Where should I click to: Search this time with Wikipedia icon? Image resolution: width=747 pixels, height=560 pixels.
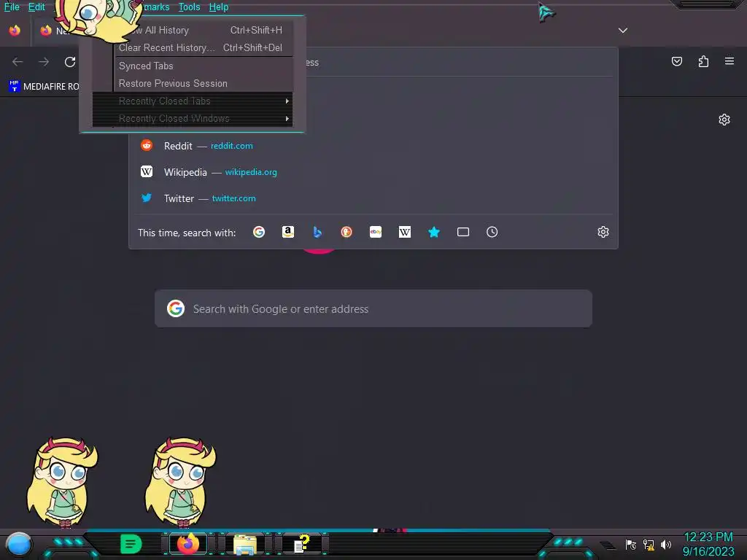click(x=404, y=232)
